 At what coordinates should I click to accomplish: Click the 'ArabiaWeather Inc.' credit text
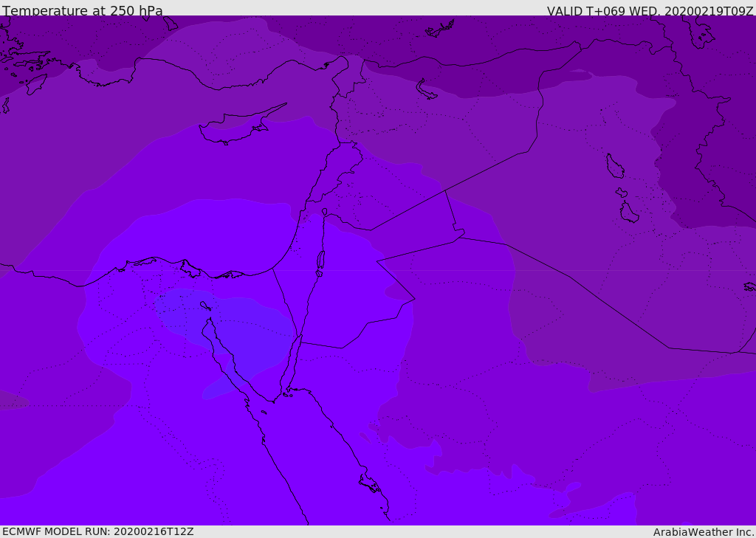point(704,532)
